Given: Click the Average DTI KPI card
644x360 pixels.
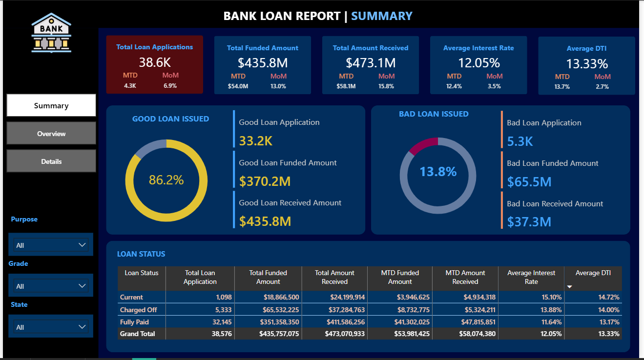Looking at the screenshot, I should point(586,64).
